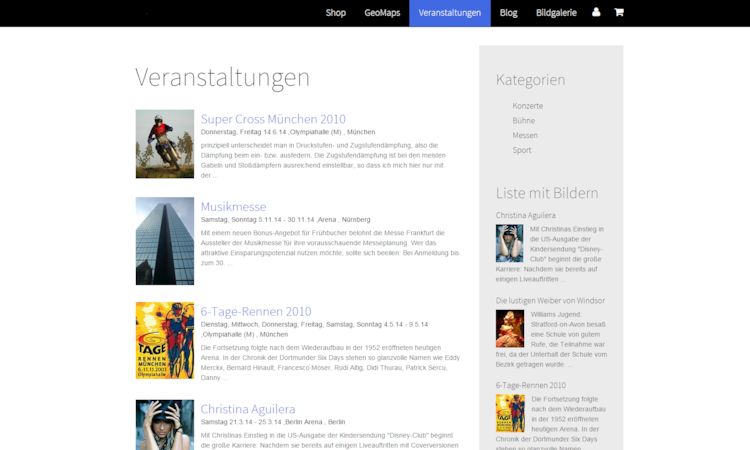
Task: Click the skyscraper thumbnail for Musikmesse
Action: (x=165, y=241)
